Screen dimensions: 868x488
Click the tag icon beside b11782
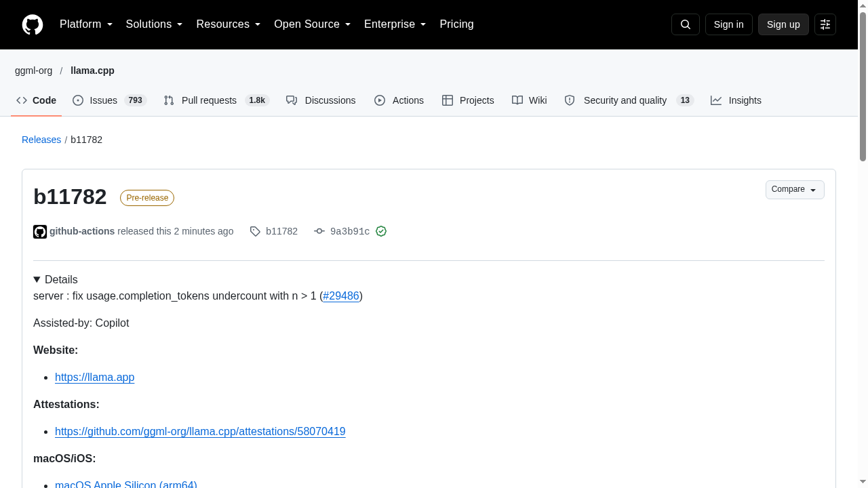pyautogui.click(x=255, y=232)
